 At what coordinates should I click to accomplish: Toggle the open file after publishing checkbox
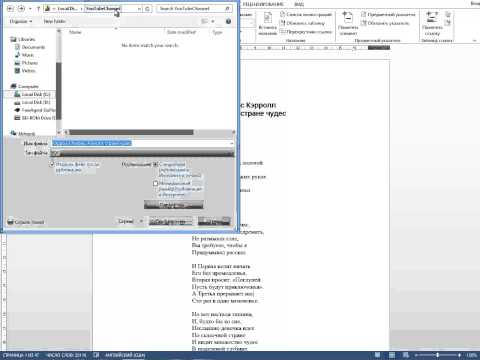coord(52,164)
